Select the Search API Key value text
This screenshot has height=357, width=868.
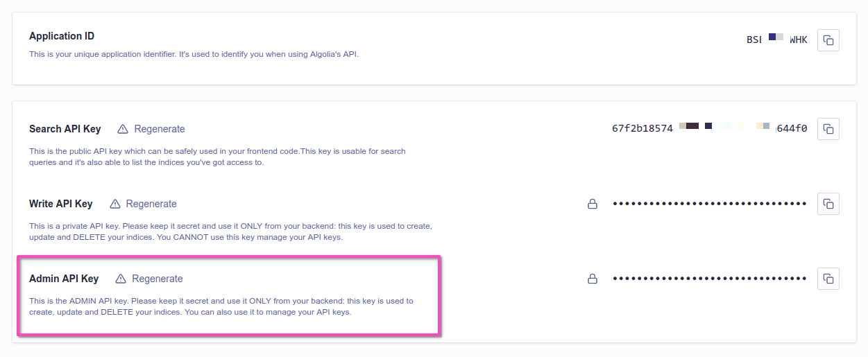(709, 128)
